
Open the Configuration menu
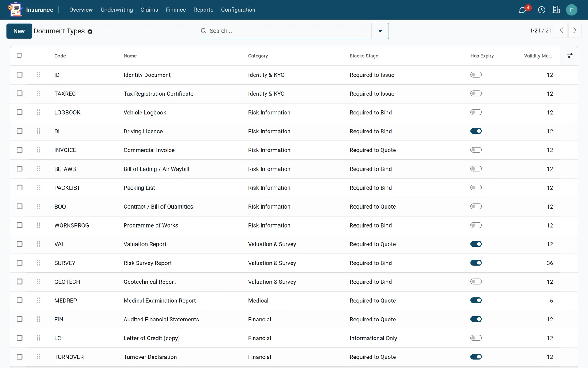click(x=238, y=10)
